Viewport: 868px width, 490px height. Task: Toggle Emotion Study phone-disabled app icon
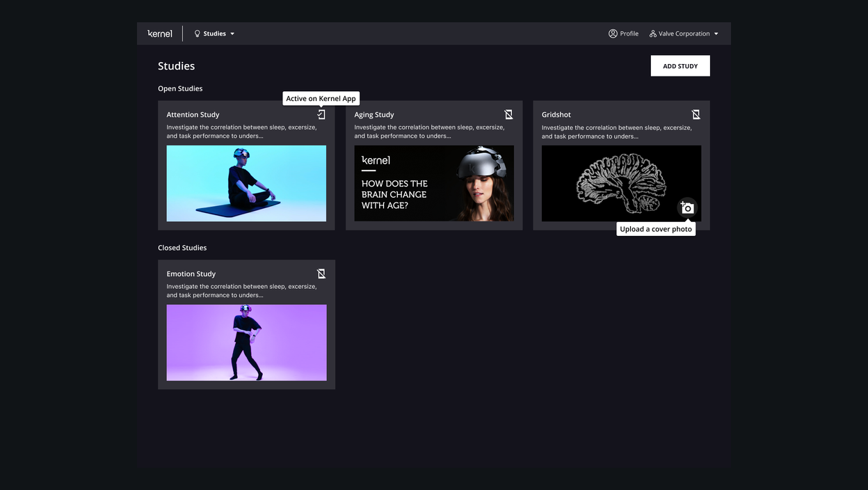[321, 274]
